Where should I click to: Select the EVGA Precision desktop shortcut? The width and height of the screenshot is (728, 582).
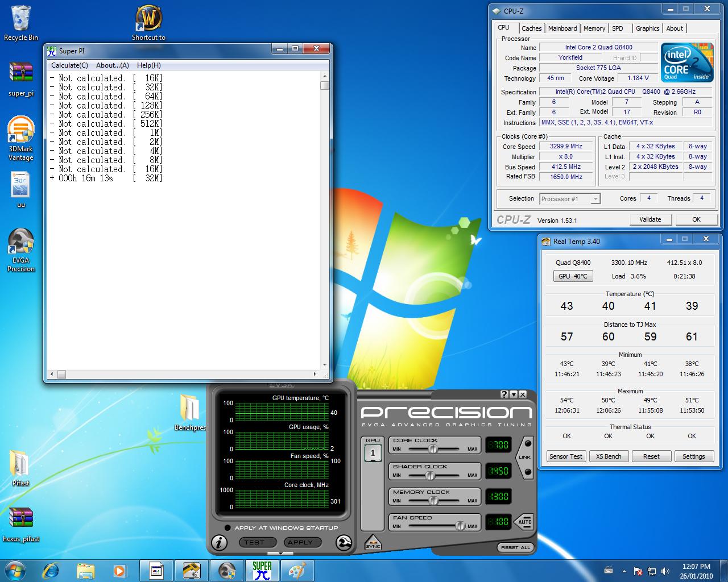[21, 250]
